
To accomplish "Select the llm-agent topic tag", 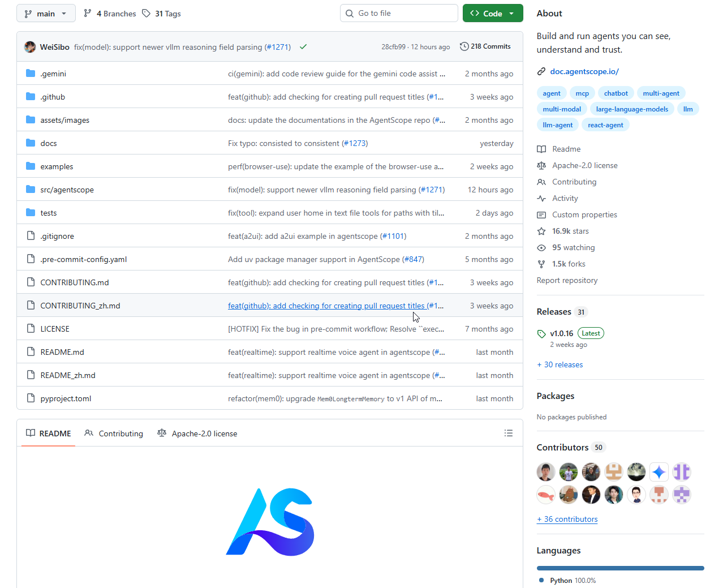I will 557,125.
